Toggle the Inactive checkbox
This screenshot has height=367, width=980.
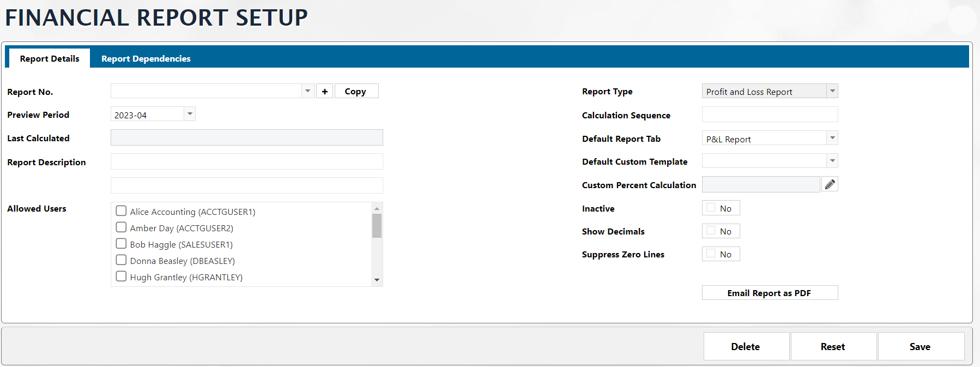(711, 208)
